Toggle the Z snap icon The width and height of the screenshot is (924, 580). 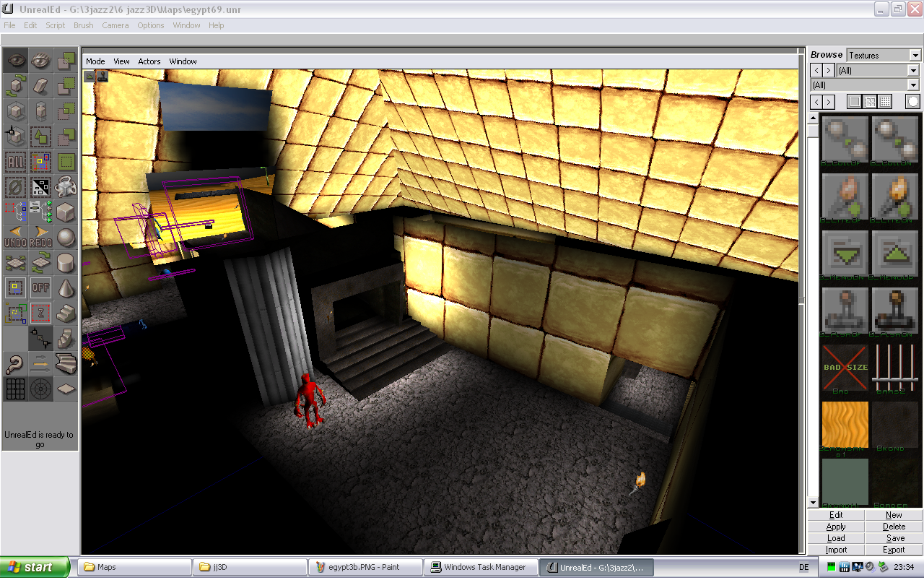[x=41, y=313]
